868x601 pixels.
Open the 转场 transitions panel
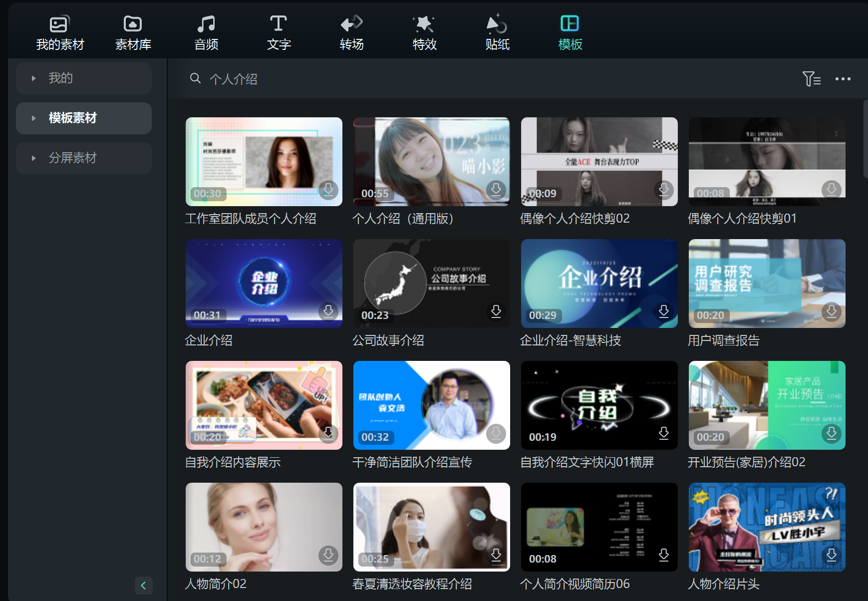click(x=351, y=33)
